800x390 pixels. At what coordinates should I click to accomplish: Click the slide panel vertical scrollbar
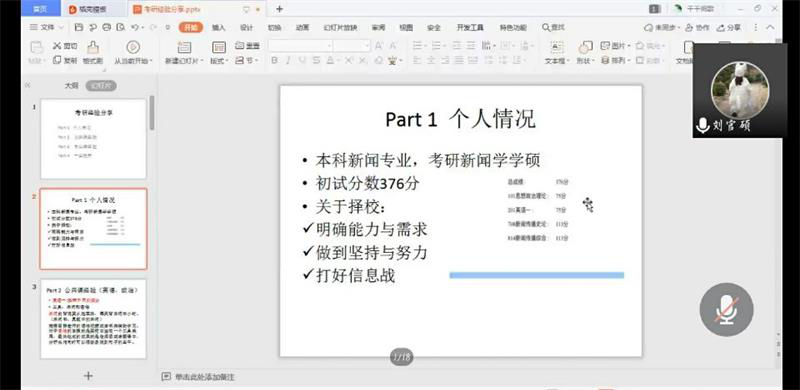pos(152,112)
